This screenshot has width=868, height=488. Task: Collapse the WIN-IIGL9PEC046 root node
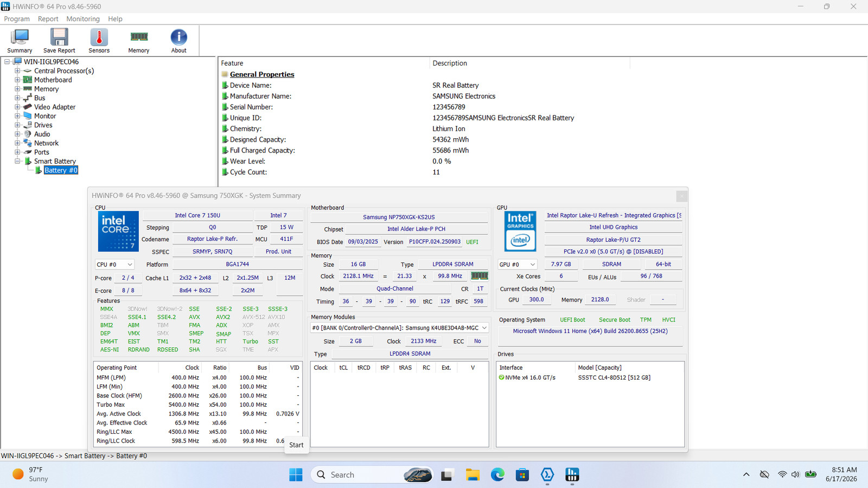tap(7, 62)
